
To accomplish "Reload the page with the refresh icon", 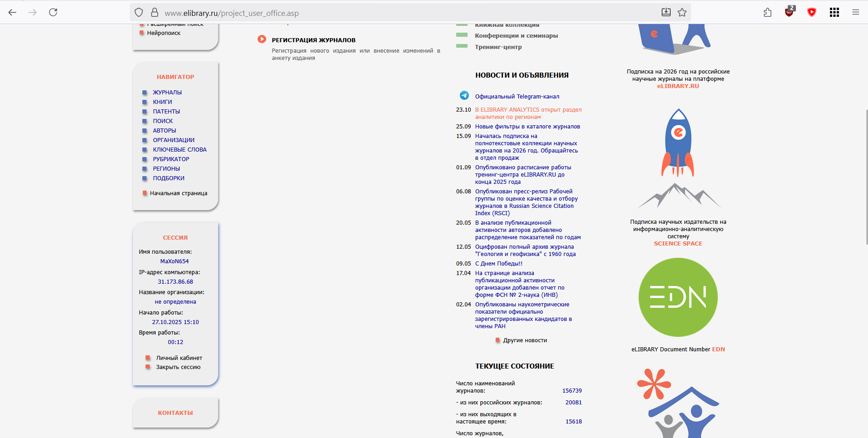I will point(53,12).
